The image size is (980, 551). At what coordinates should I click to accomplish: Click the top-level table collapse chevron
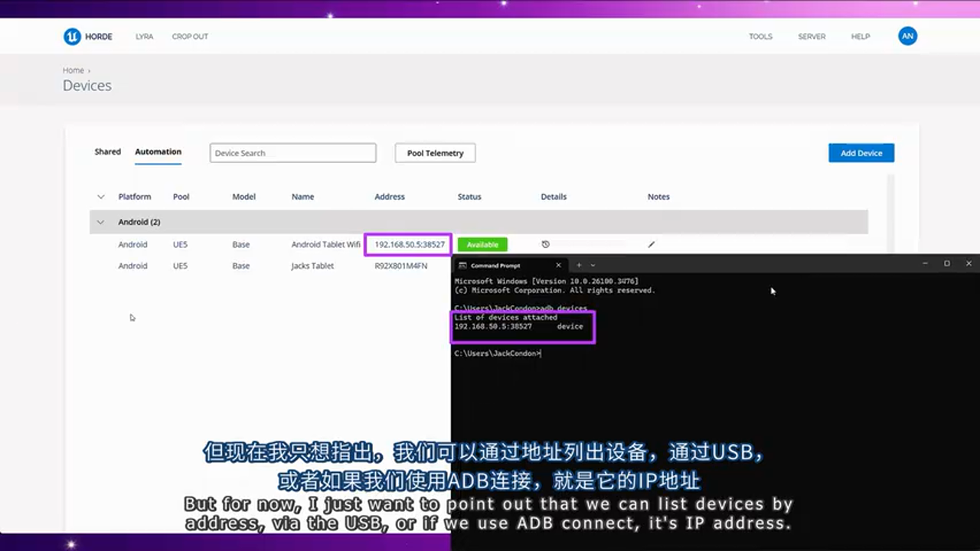pyautogui.click(x=100, y=197)
